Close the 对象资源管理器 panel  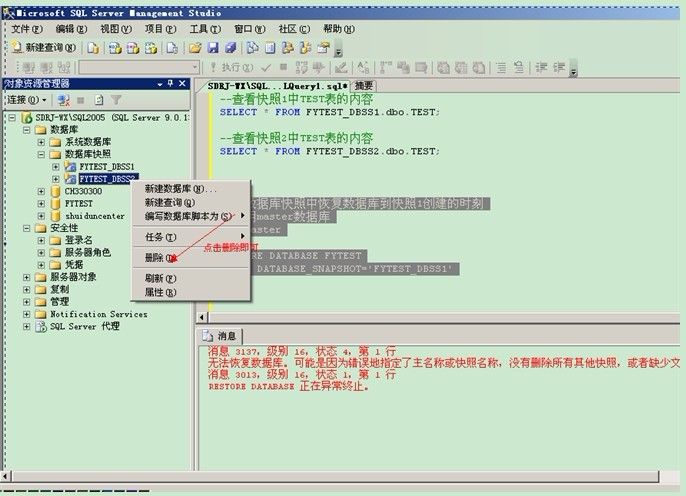pyautogui.click(x=182, y=84)
